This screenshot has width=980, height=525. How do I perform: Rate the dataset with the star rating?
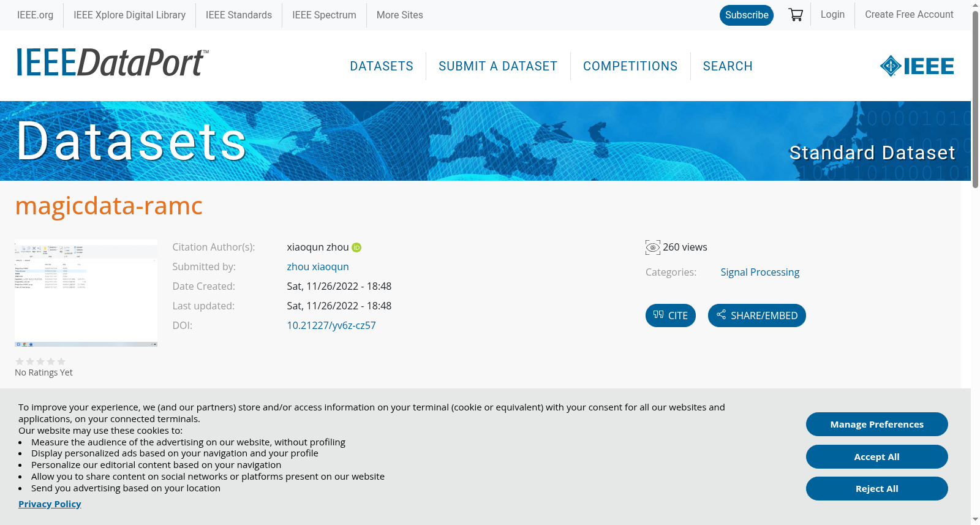point(40,361)
